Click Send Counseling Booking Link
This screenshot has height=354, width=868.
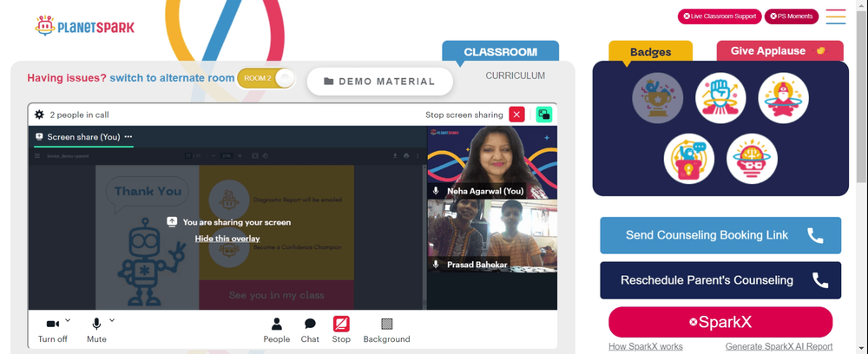click(720, 235)
